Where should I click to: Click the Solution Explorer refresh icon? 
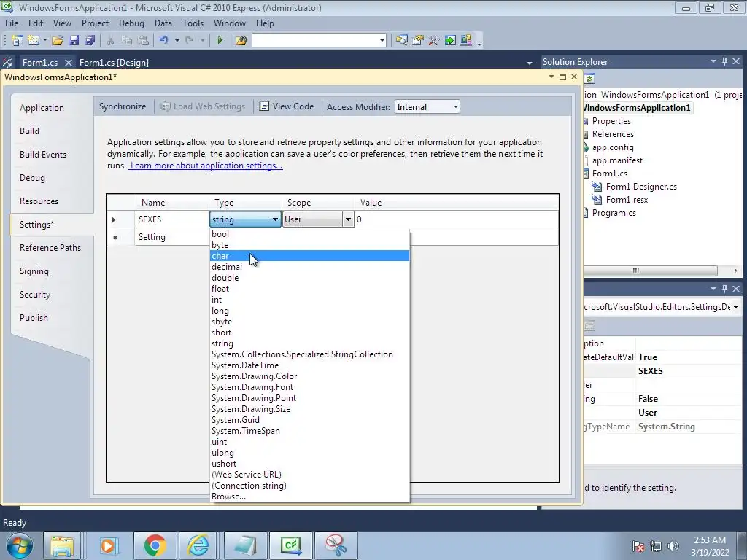pos(589,79)
